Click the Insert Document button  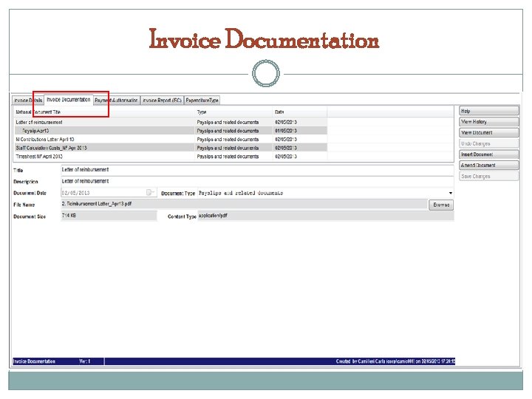click(x=489, y=154)
